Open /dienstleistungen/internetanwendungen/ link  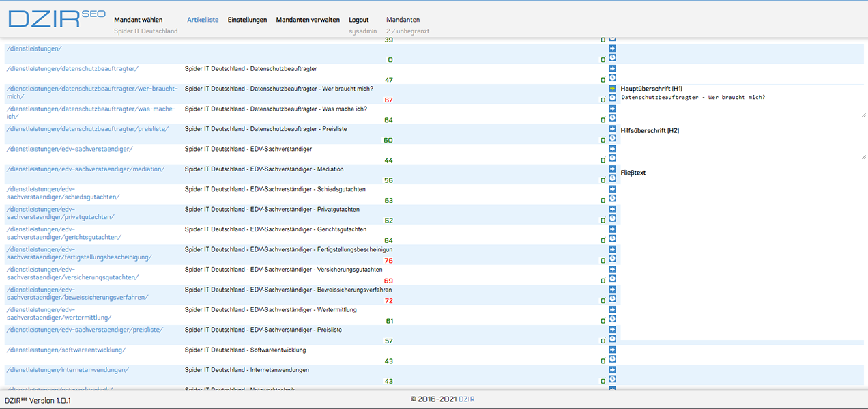(67, 370)
